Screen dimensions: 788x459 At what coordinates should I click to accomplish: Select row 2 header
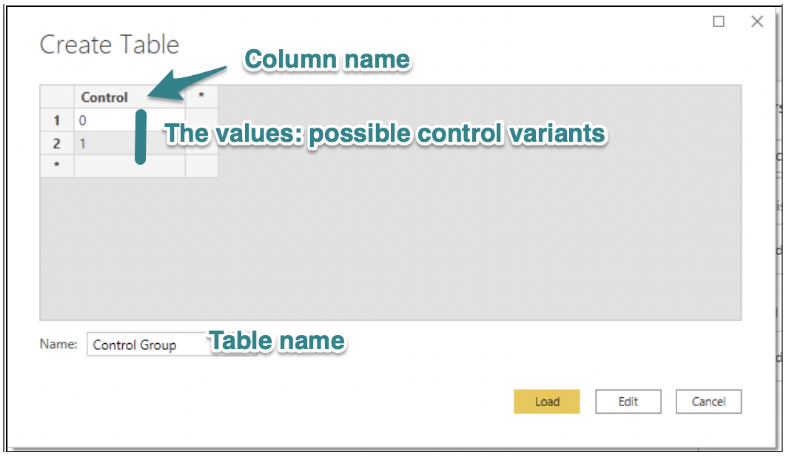57,143
